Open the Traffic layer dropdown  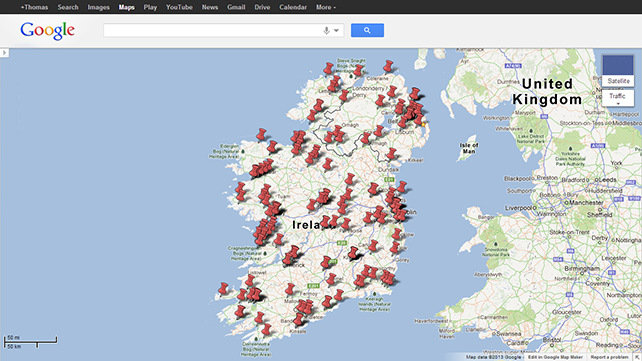[618, 98]
